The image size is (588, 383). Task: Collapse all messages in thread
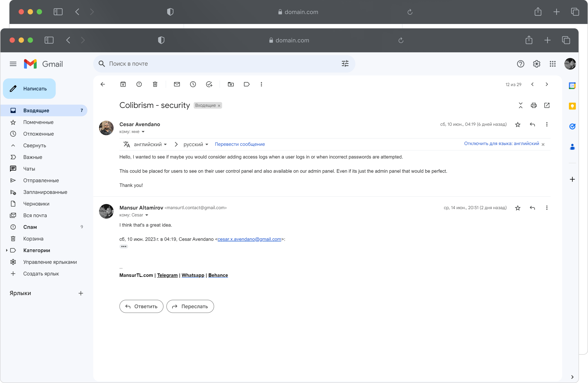click(x=521, y=105)
